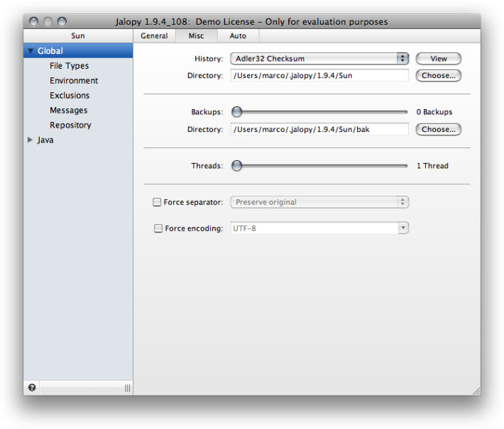Screen dimensions: 504x429
Task: Expand the Java tree node
Action: 31,140
